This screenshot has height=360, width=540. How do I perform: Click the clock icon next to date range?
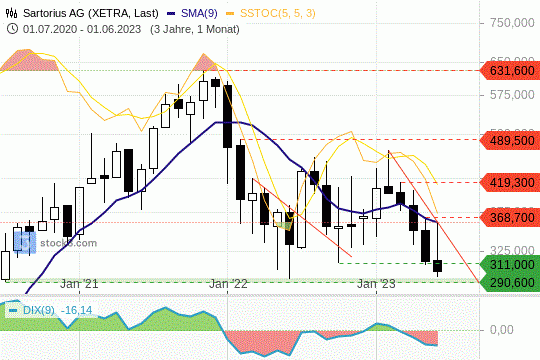(x=12, y=29)
